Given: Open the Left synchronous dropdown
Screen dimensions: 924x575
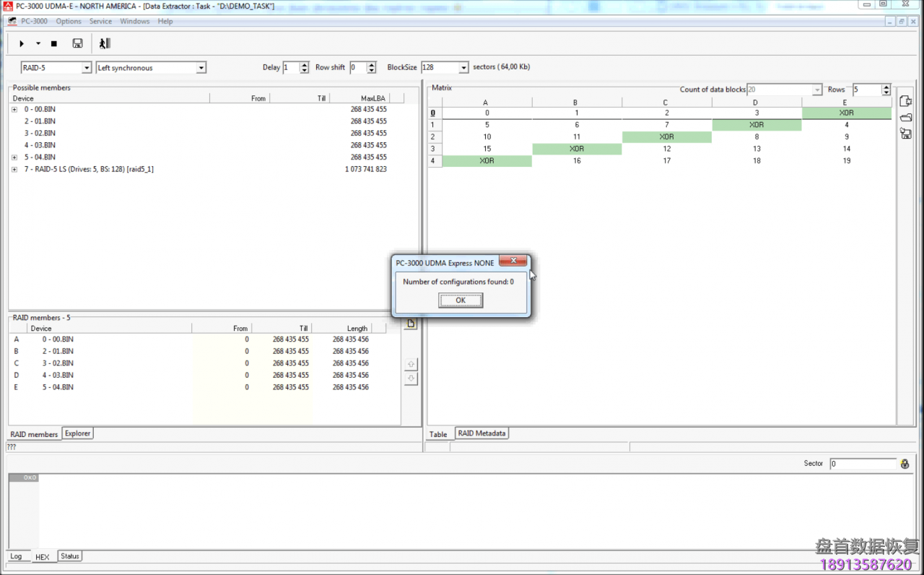Looking at the screenshot, I should (x=201, y=68).
